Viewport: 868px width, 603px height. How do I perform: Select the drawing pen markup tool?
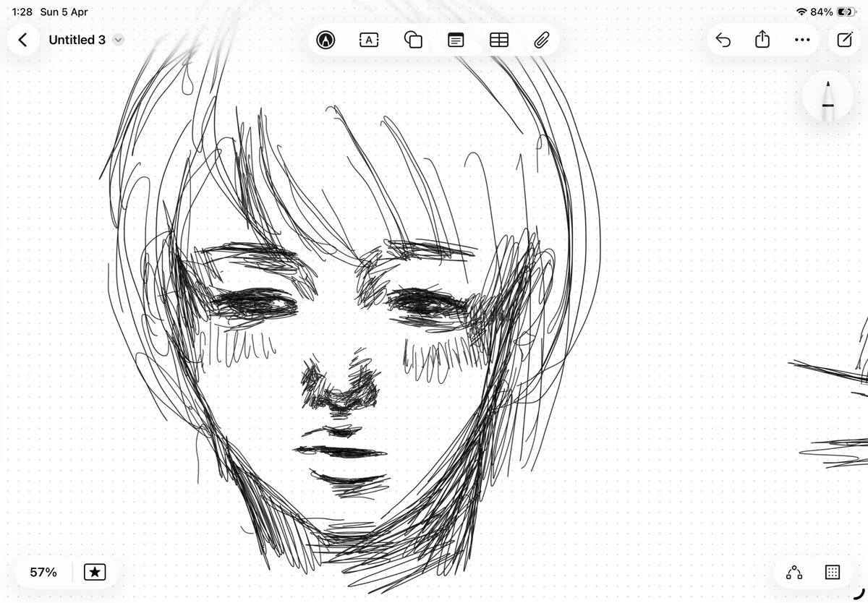pos(326,40)
